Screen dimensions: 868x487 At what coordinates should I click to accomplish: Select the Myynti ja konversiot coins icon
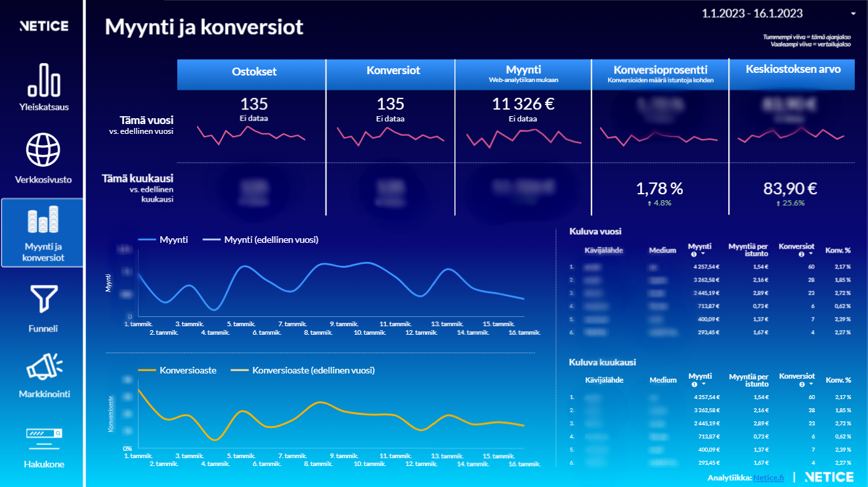point(43,220)
